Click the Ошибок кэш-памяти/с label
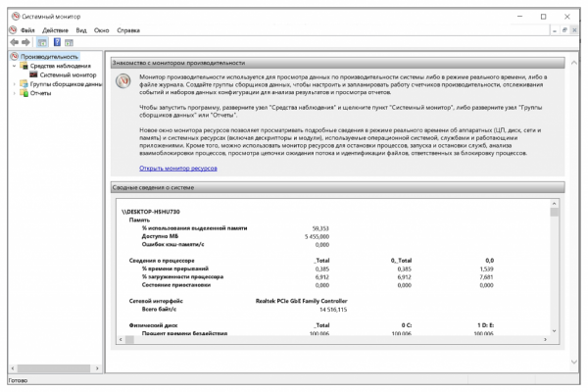The height and width of the screenshot is (392, 588). click(x=172, y=245)
